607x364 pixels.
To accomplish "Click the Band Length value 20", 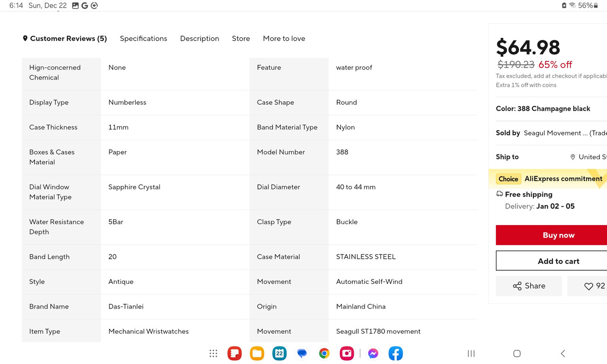I will coord(112,257).
